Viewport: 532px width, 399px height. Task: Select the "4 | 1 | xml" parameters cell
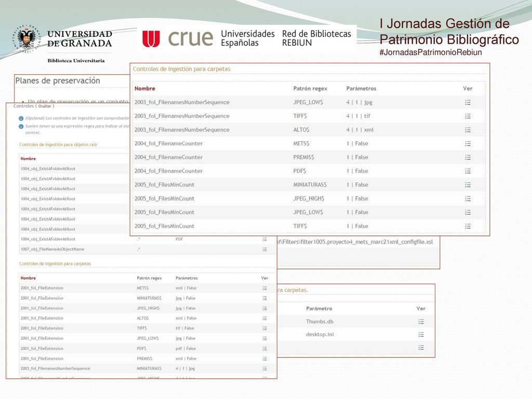(x=360, y=130)
